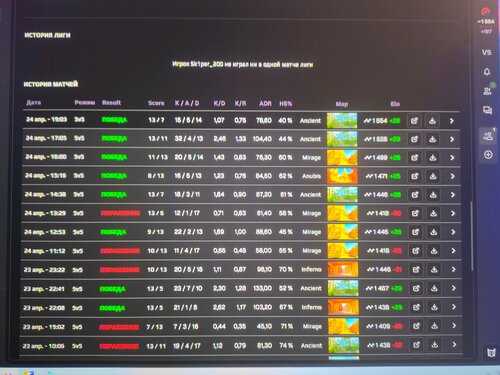
Task: Expand the Mirage match with 1499 Elo
Action: tap(452, 158)
